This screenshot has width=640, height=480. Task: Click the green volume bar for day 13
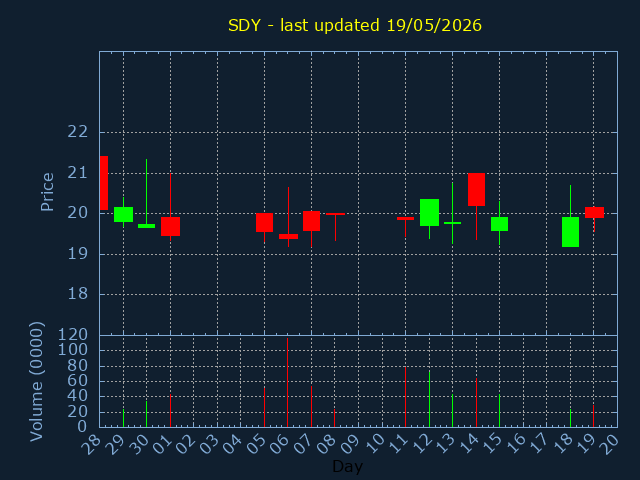coord(453,411)
